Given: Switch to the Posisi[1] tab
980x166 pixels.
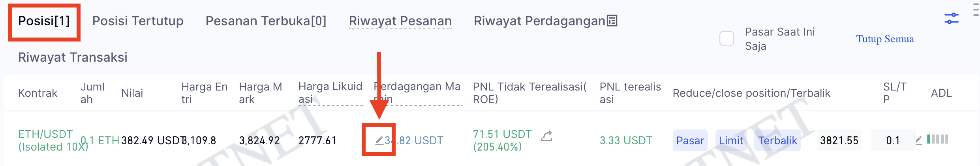Looking at the screenshot, I should [44, 21].
